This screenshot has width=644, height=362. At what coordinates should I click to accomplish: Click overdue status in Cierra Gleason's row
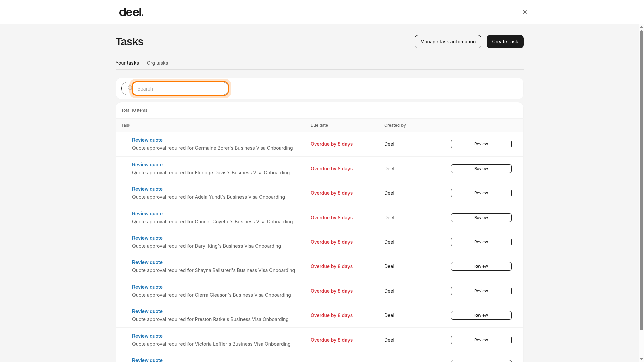point(331,291)
